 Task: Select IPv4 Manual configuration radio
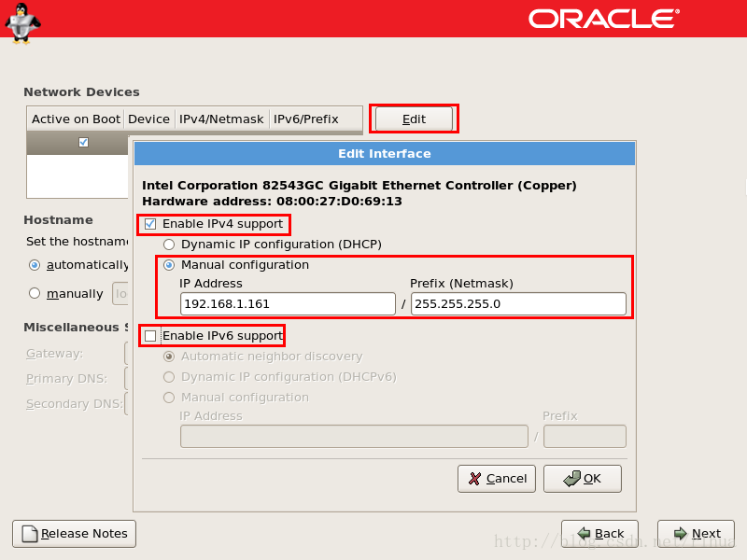[x=169, y=265]
